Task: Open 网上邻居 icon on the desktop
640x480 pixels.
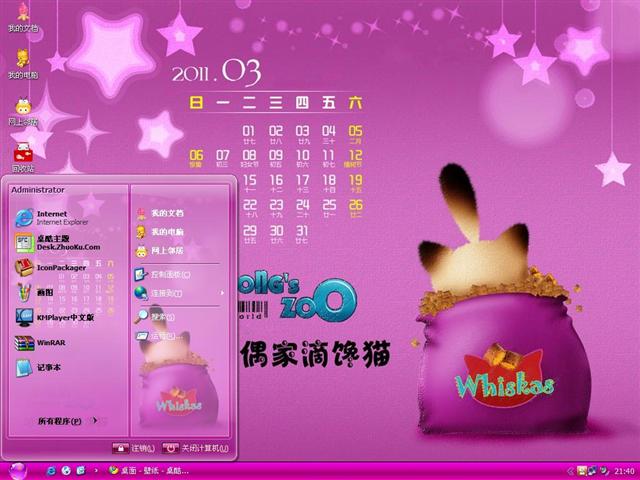Action: pyautogui.click(x=23, y=111)
